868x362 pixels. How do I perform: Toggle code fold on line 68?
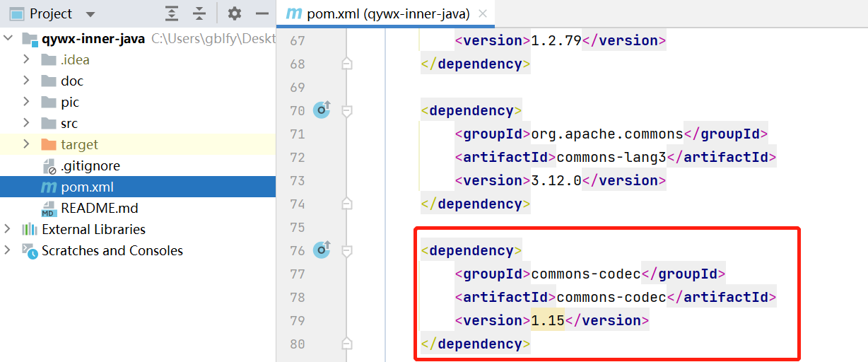pos(346,64)
